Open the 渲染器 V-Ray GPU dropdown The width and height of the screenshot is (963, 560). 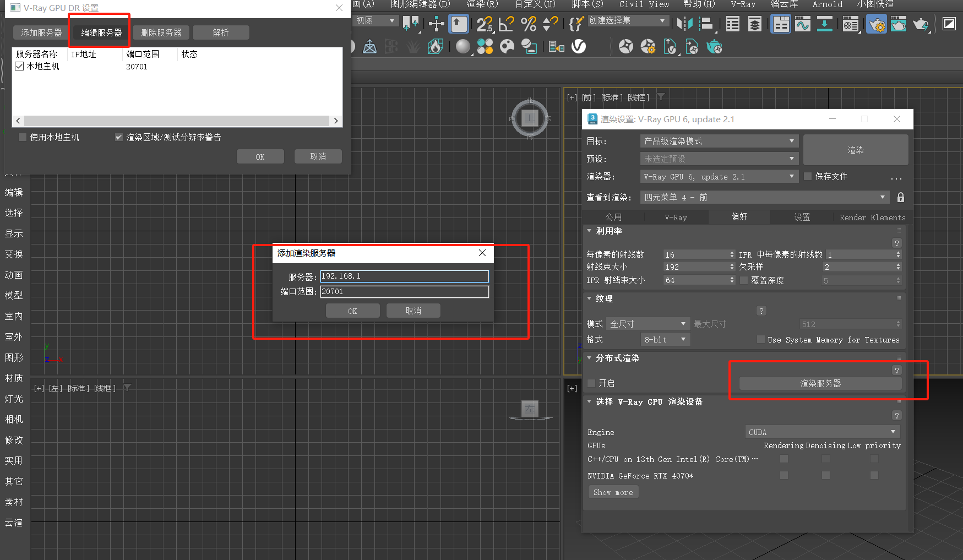(719, 177)
